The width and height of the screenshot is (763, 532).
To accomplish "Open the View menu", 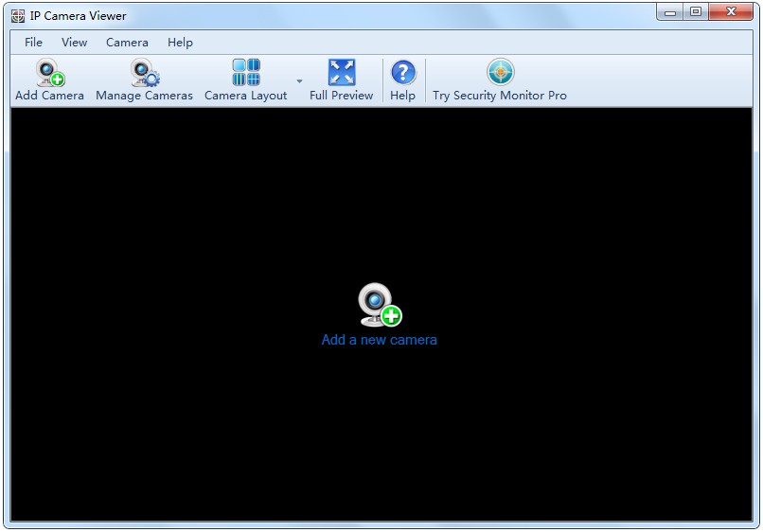I will [74, 42].
